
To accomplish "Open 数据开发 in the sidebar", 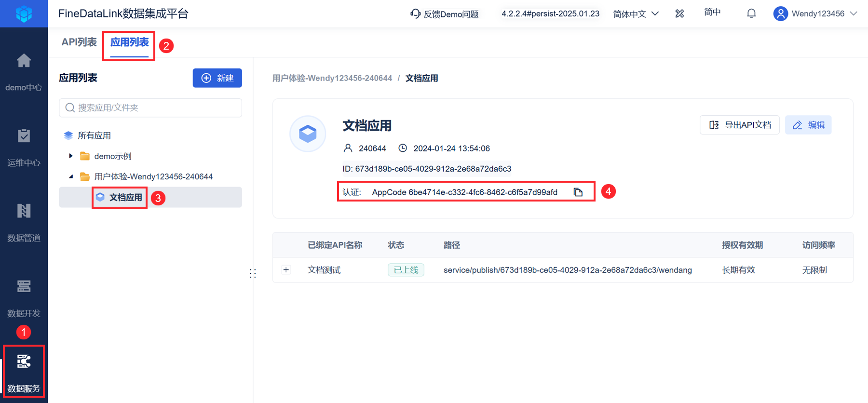I will (x=24, y=298).
